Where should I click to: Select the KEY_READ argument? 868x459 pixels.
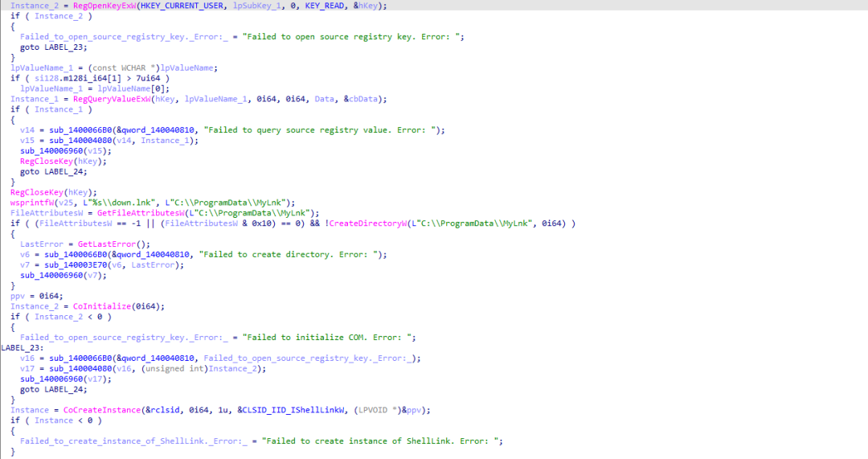tap(325, 6)
